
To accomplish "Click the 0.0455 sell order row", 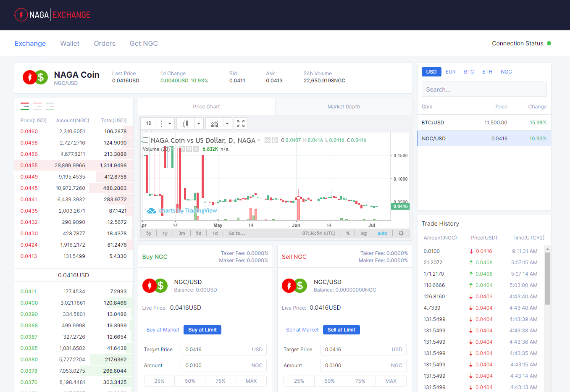I will tap(74, 166).
